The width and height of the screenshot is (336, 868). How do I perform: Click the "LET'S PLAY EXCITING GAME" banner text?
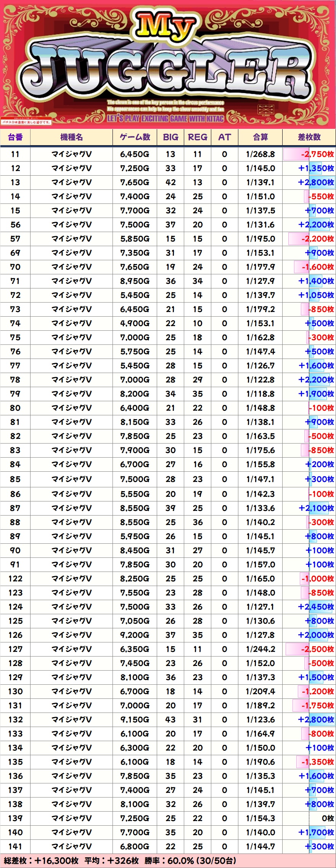[x=165, y=119]
